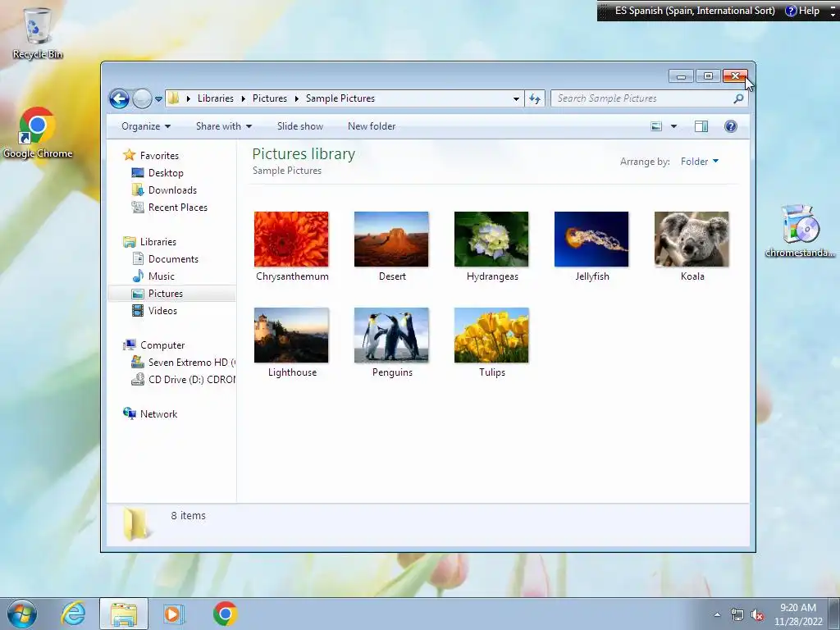Select the Hydrangeas picture thumbnail
840x630 pixels.
click(x=491, y=239)
